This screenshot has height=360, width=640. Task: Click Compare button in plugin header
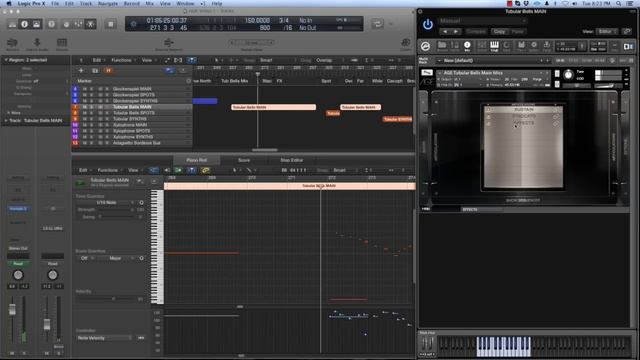point(476,31)
